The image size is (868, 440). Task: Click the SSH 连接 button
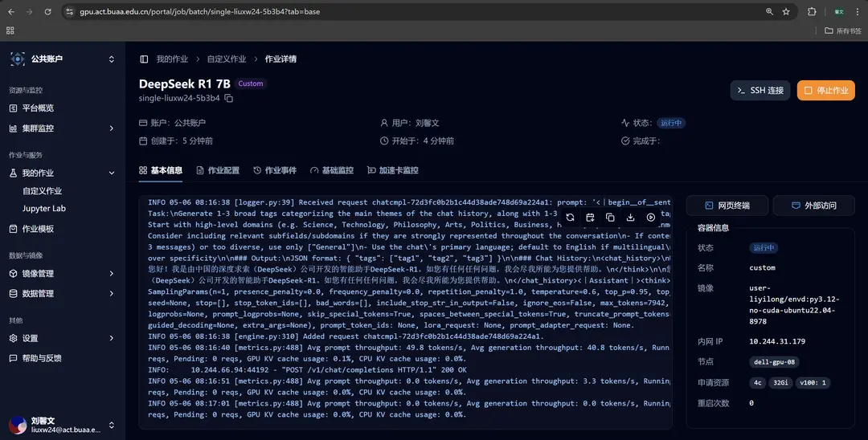pos(760,91)
